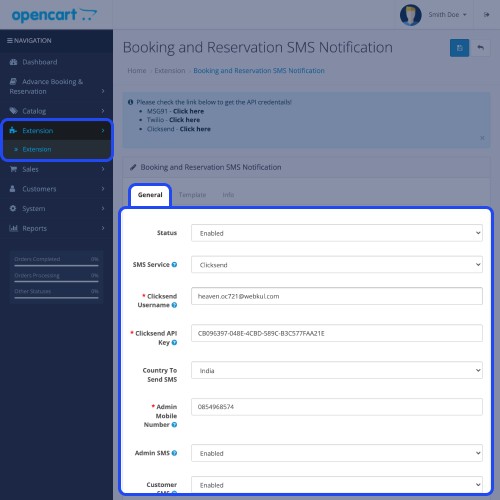500x500 pixels.
Task: Switch to the Template tab
Action: (x=192, y=195)
